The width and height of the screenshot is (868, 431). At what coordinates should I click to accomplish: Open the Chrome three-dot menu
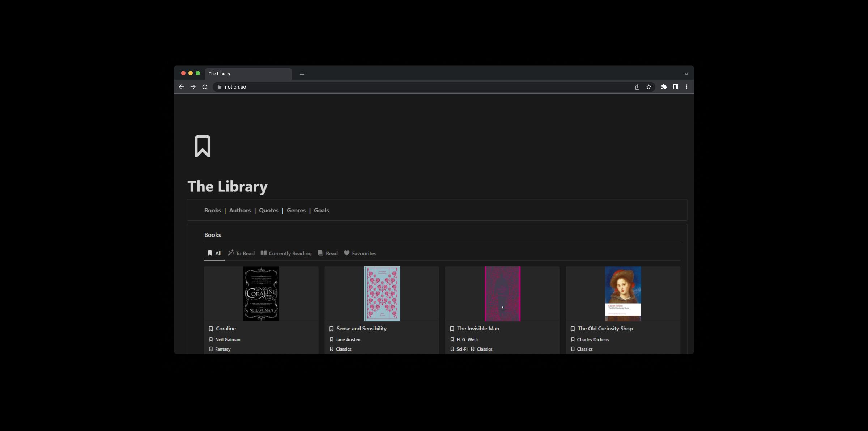click(x=686, y=87)
